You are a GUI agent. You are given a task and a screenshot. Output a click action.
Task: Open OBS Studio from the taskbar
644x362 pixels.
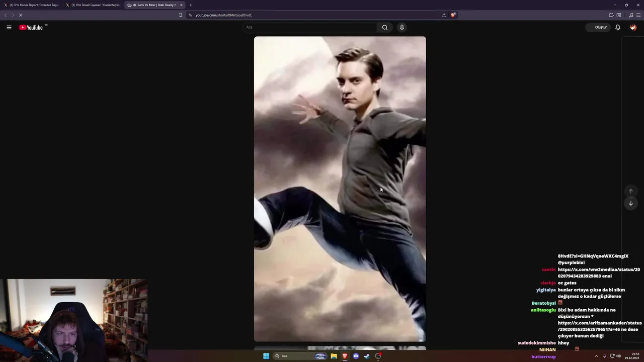(x=378, y=356)
